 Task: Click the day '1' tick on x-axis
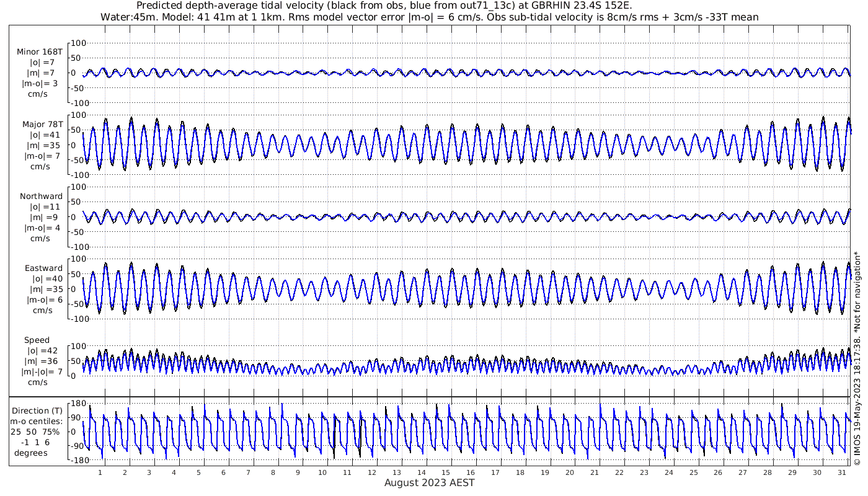point(100,472)
